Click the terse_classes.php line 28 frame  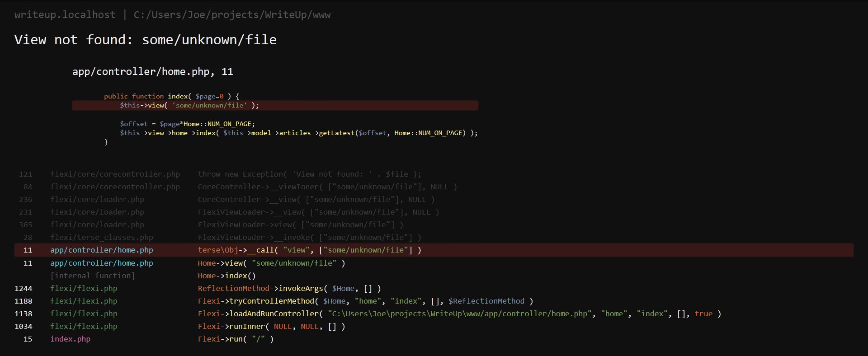[x=434, y=237]
